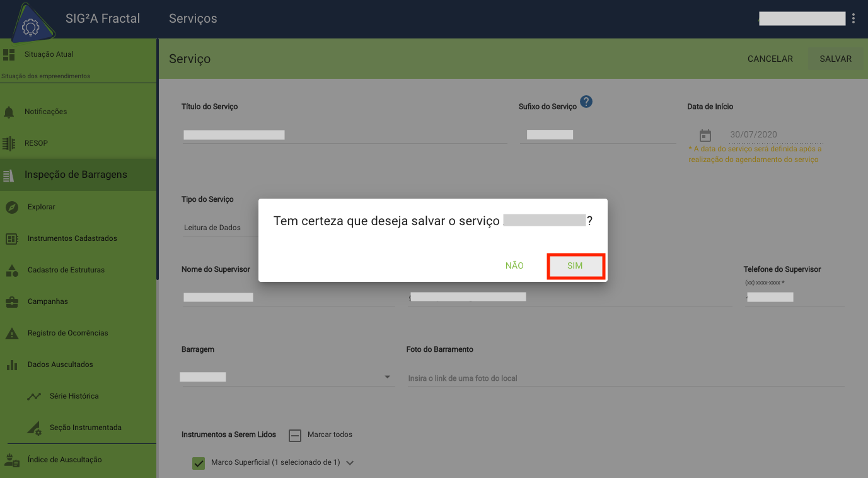Click the help icon beside Sufixo do Serviço
This screenshot has width=868, height=478.
click(586, 102)
